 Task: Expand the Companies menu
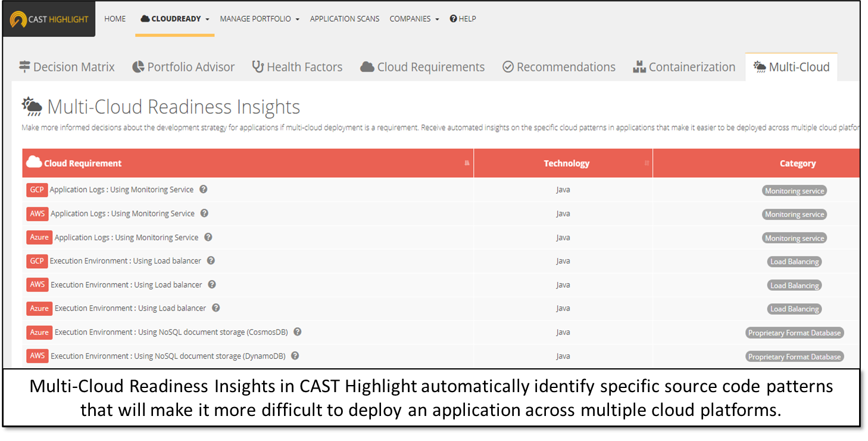coord(414,19)
